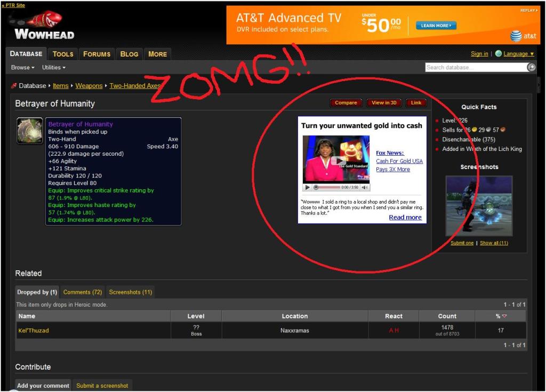Select the Tools menu tab

[63, 54]
